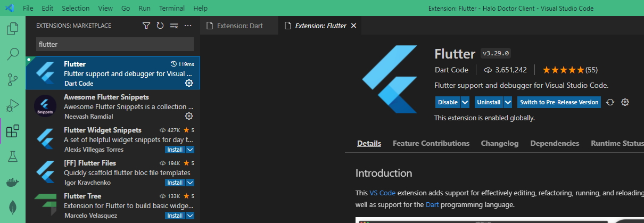Image resolution: width=644 pixels, height=223 pixels.
Task: Open the View menu
Action: [105, 9]
